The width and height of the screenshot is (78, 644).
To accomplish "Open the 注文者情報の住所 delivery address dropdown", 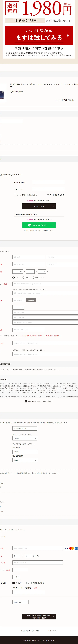I will pyautogui.click(x=25, y=428).
